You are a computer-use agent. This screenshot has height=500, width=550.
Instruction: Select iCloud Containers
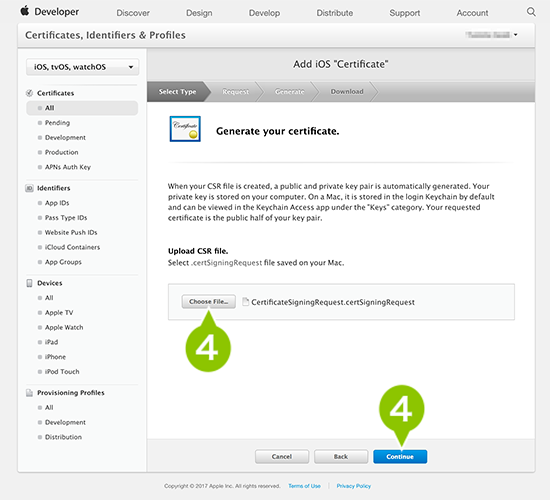[x=72, y=247]
